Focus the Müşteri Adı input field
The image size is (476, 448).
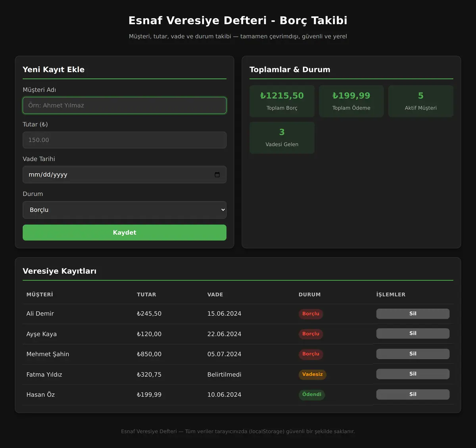(x=125, y=105)
